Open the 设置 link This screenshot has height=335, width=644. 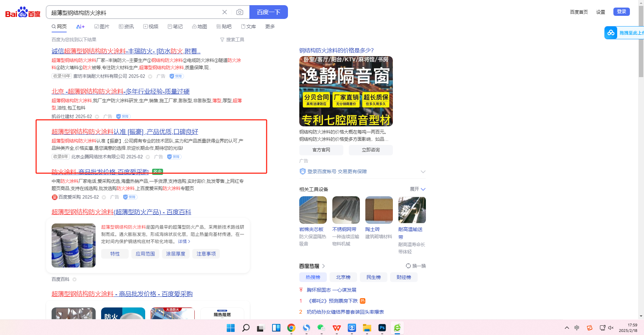click(601, 12)
